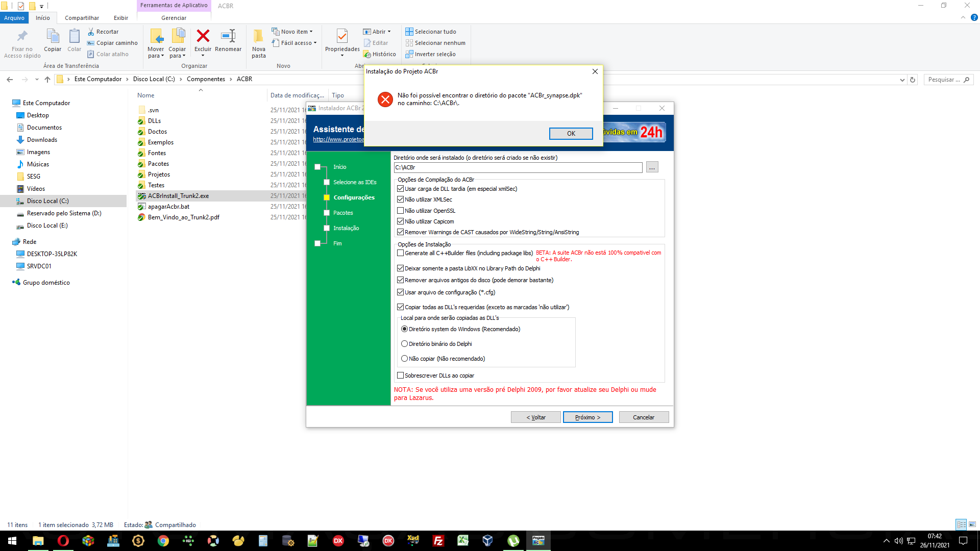
Task: Open Google Chrome from the taskbar
Action: click(163, 541)
